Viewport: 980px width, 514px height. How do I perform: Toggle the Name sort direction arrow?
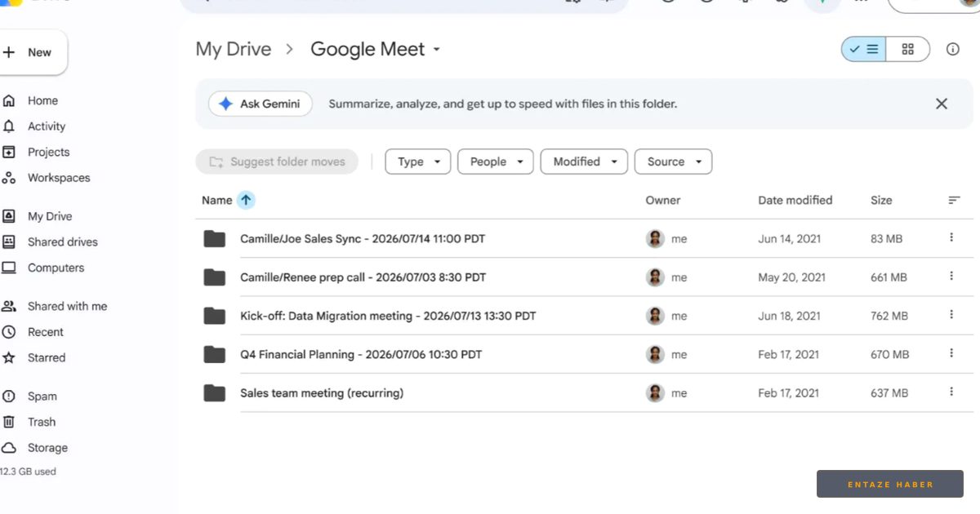[246, 200]
